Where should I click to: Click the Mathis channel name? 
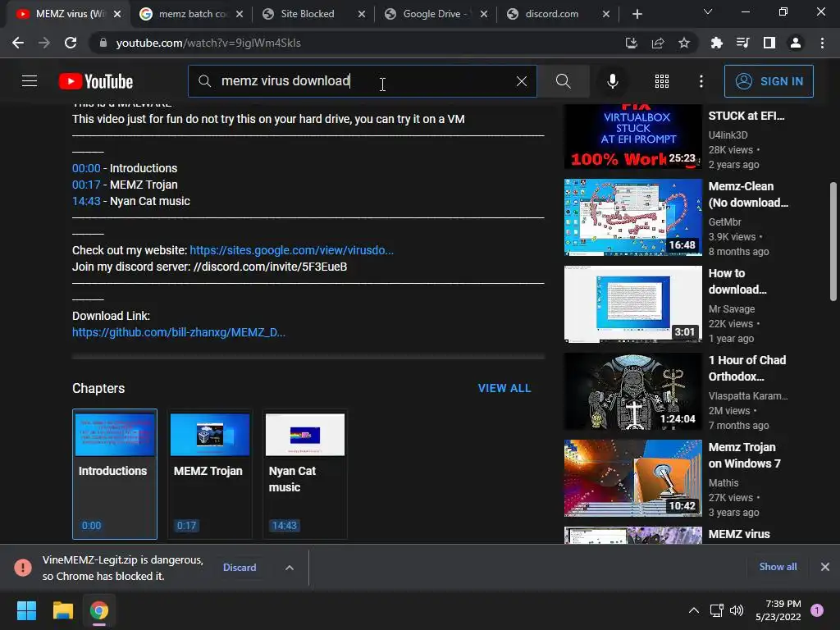point(724,482)
